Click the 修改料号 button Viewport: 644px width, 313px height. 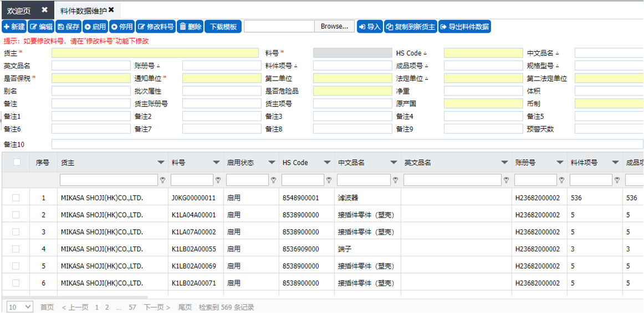[156, 27]
